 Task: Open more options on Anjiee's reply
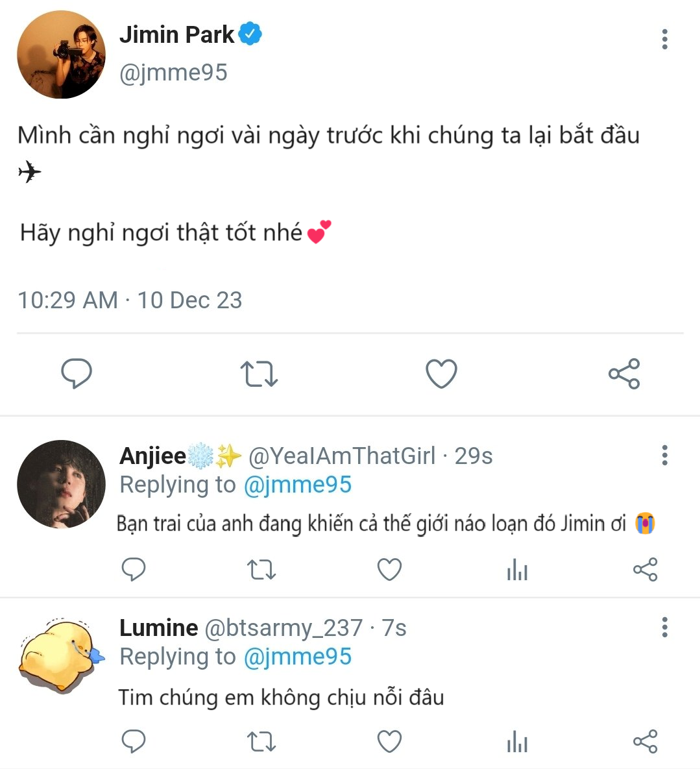(x=664, y=456)
